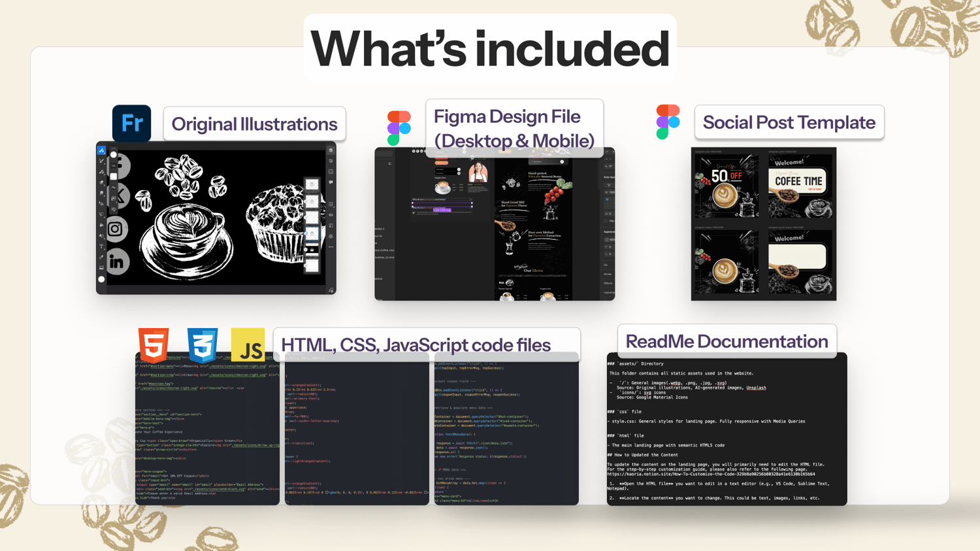The height and width of the screenshot is (551, 980).
Task: Open the COFEE TIME social post thumbnail
Action: point(800,185)
